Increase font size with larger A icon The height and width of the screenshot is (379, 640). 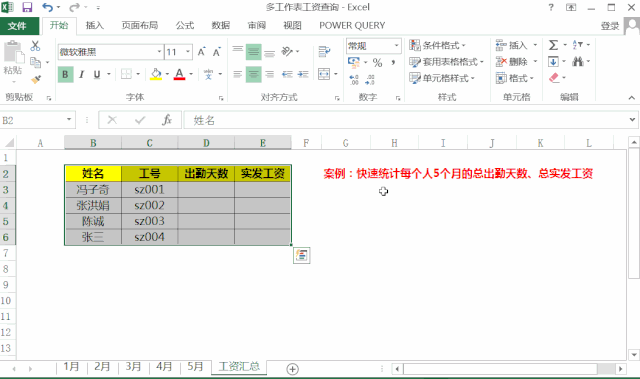202,52
